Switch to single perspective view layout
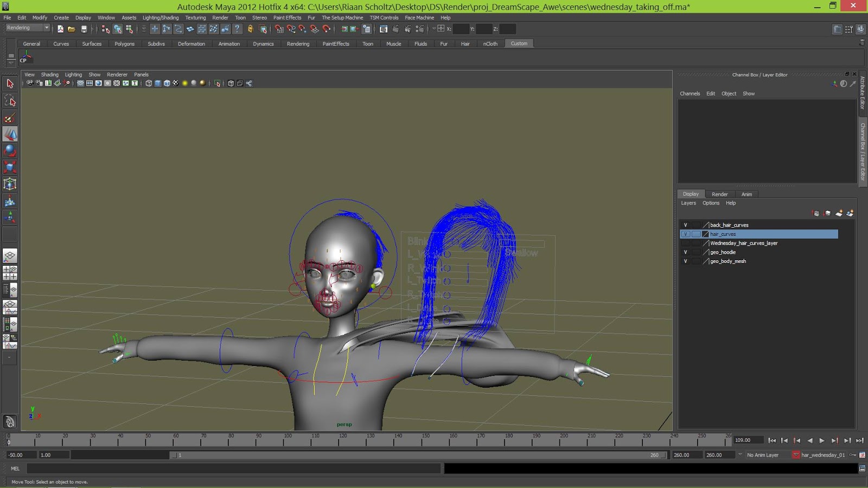The height and width of the screenshot is (488, 868). coord(10,256)
